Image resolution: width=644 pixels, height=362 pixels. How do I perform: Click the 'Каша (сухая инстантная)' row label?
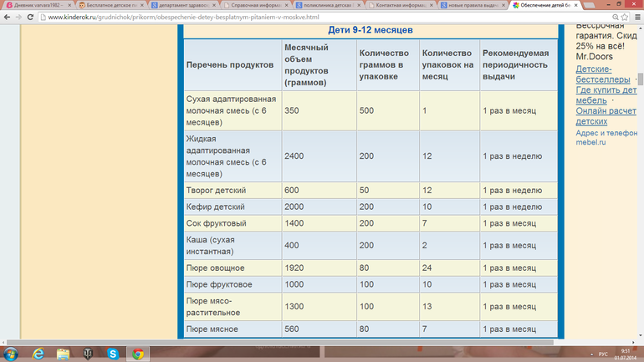coord(210,246)
